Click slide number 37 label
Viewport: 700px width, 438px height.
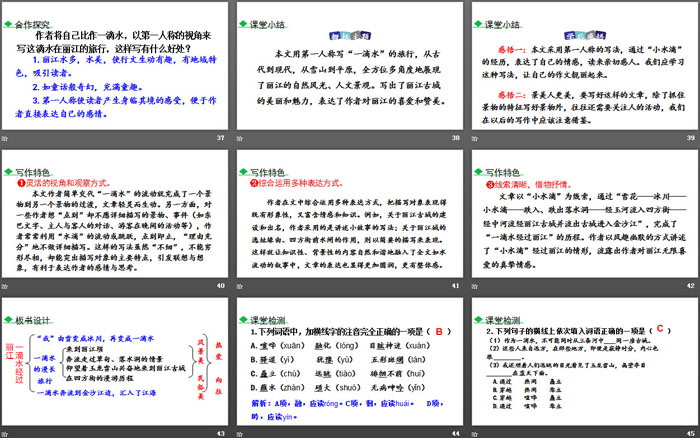coord(221,138)
